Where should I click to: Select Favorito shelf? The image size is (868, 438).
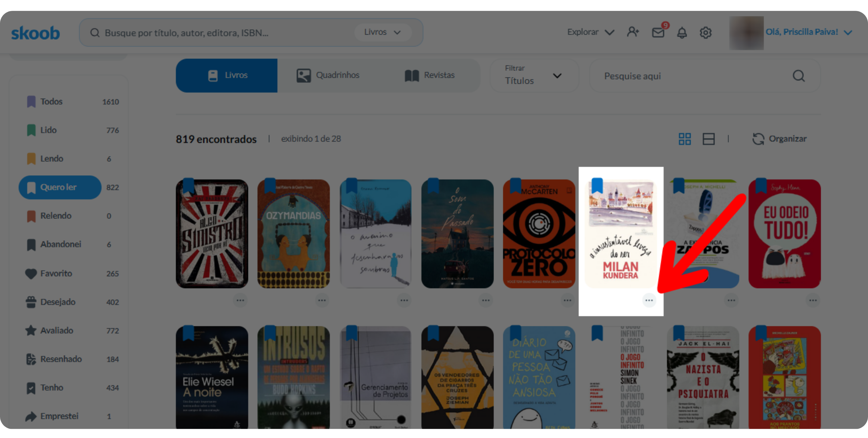(x=72, y=274)
